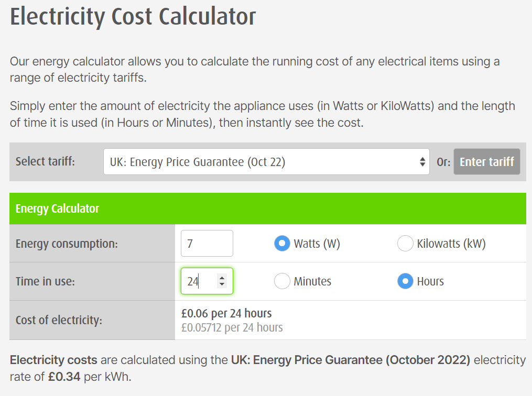The height and width of the screenshot is (396, 532).
Task: Select the Hours radio button
Action: tap(405, 281)
